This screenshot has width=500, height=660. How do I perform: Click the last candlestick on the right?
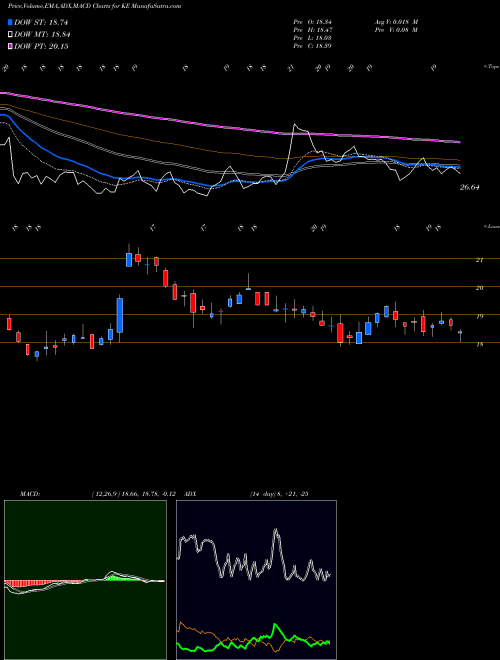[x=460, y=335]
